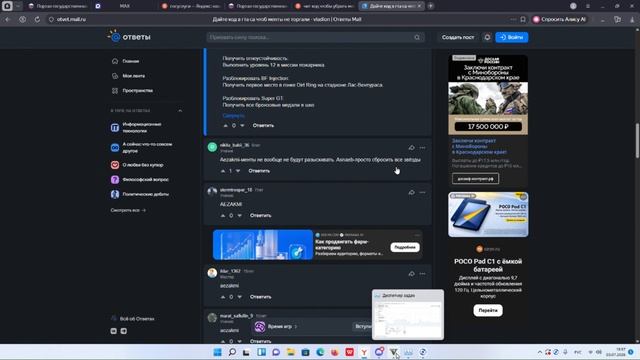Share the stormtrooper answer with AEZAKMI

[x=411, y=192]
